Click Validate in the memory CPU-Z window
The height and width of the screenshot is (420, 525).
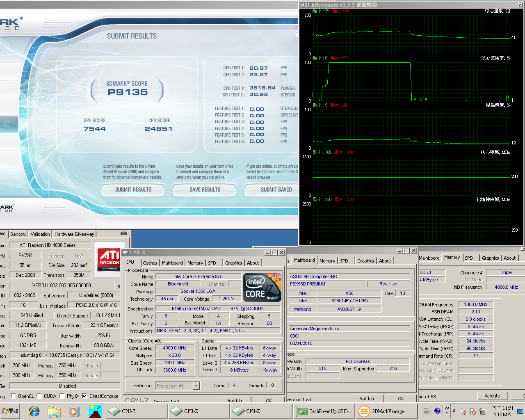click(x=492, y=396)
